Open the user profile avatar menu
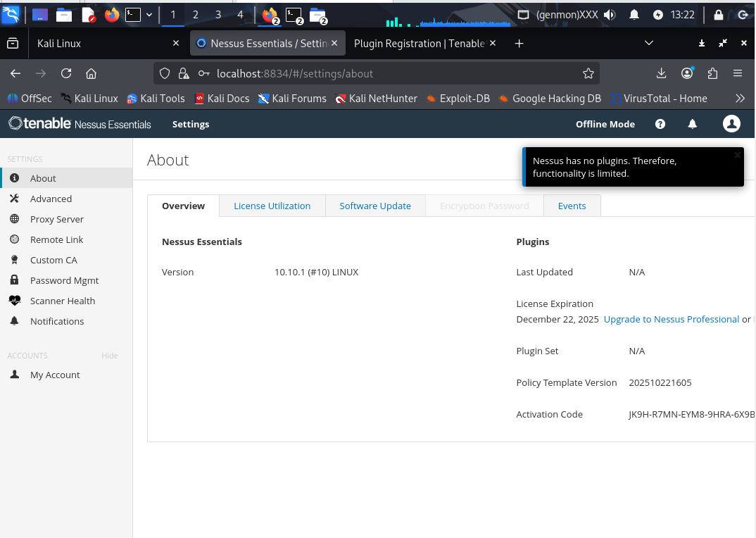Viewport: 756px width, 538px height. [731, 124]
